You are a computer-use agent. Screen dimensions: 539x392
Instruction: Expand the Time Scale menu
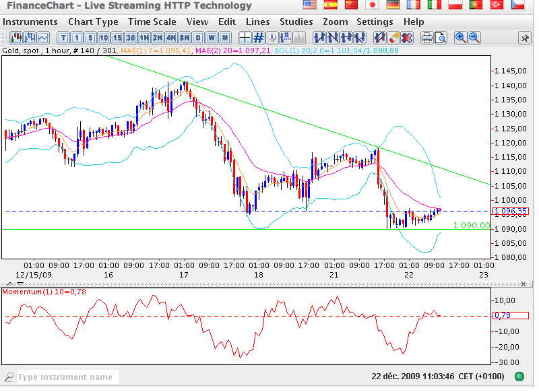point(152,22)
